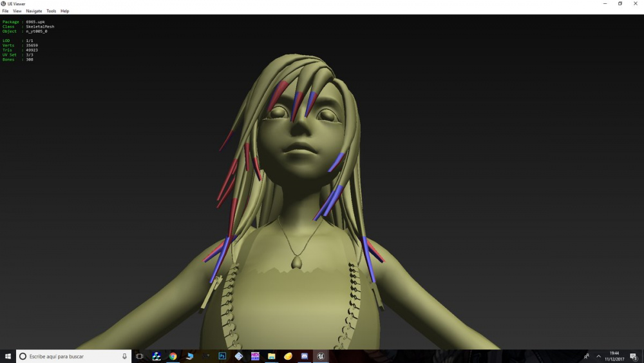The width and height of the screenshot is (644, 363).
Task: Open the Windows Start menu
Action: click(8, 357)
